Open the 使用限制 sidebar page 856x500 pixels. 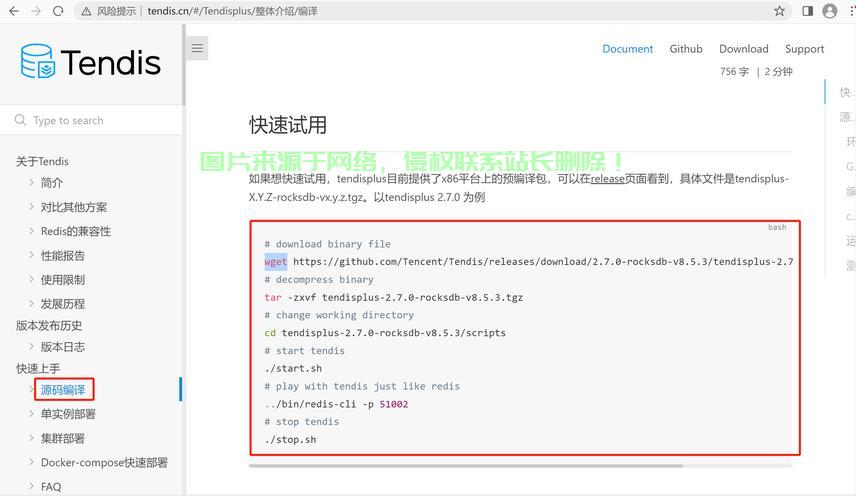coord(63,279)
